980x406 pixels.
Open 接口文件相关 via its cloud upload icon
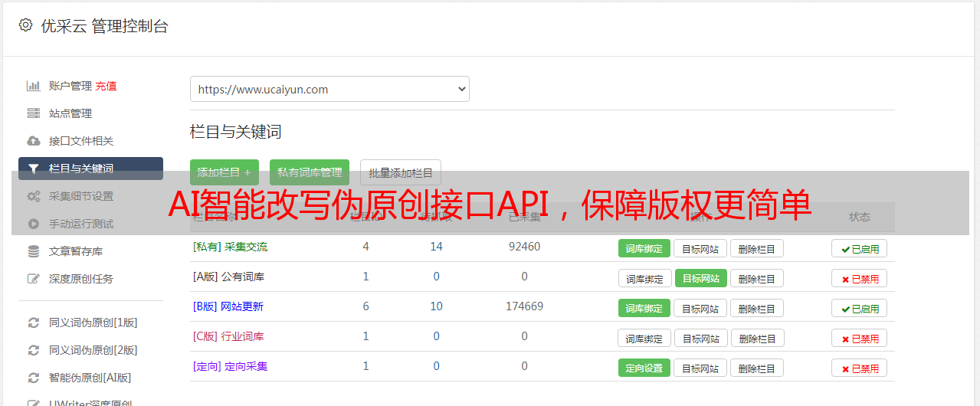[33, 141]
